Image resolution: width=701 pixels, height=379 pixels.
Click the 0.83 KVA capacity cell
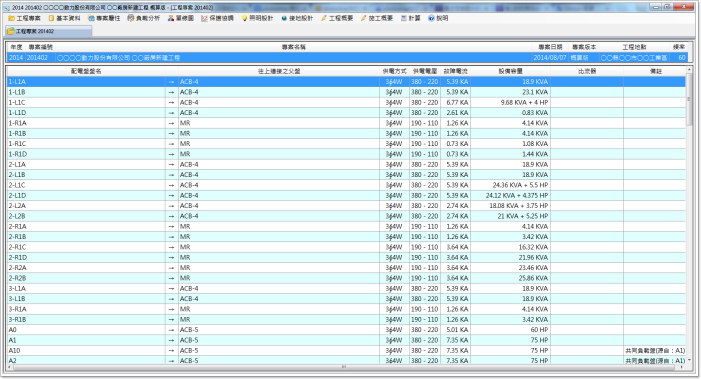(x=510, y=113)
